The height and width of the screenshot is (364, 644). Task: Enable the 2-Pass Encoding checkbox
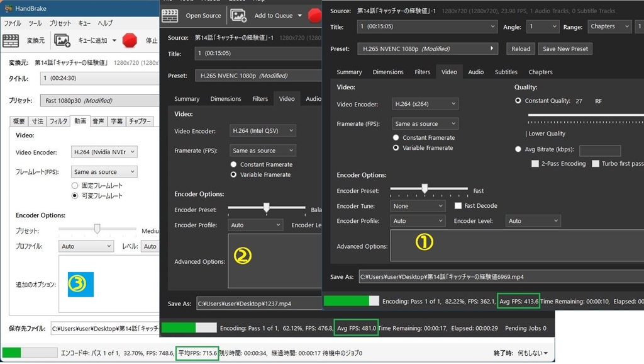coord(535,164)
